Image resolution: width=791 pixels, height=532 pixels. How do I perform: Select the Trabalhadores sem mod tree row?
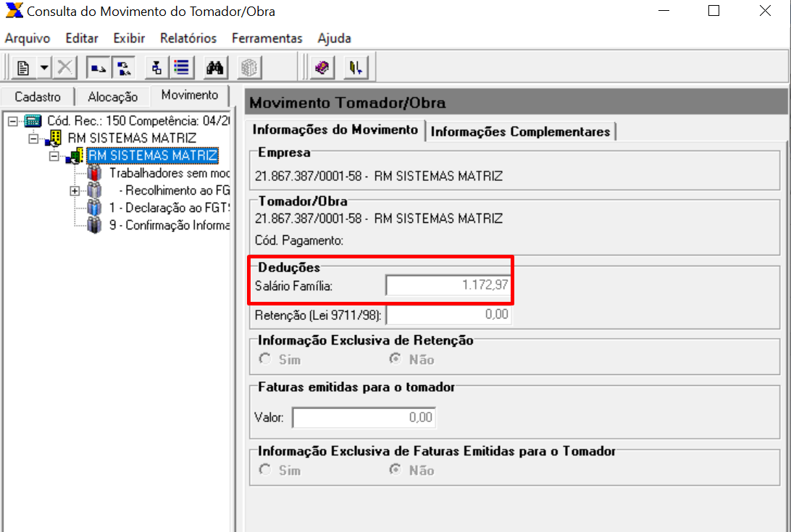pos(169,173)
